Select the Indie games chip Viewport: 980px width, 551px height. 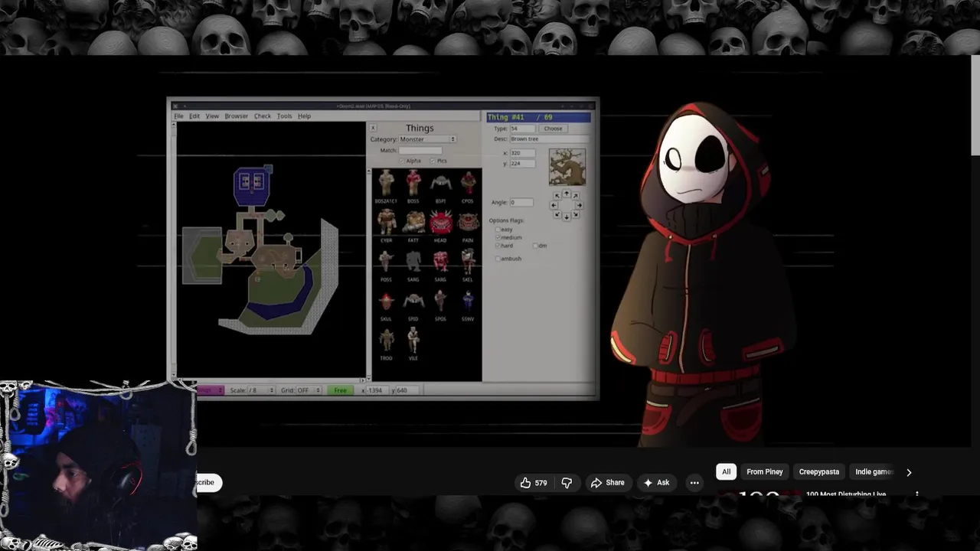[x=874, y=472]
